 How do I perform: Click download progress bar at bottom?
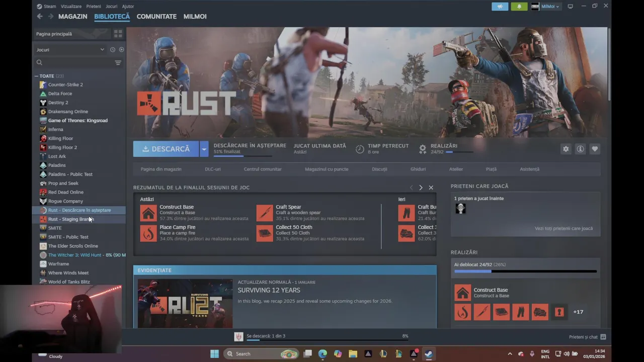pos(327,340)
